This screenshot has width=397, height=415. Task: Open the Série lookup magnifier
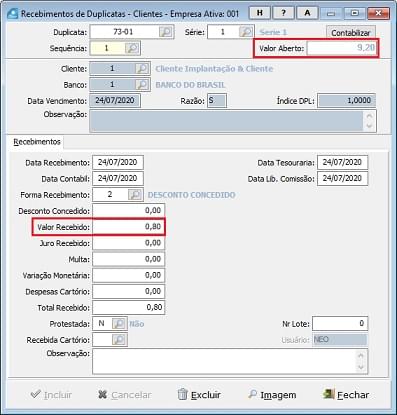point(246,32)
